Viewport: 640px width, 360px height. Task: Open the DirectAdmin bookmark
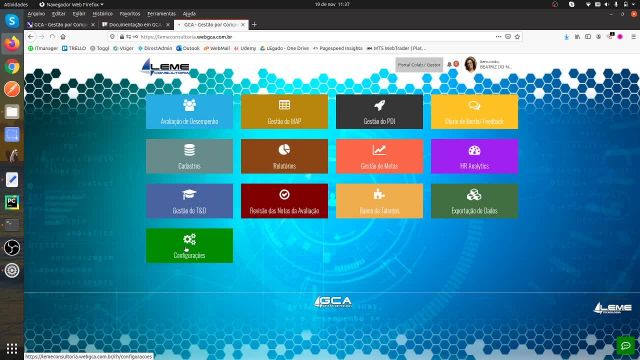[x=155, y=48]
